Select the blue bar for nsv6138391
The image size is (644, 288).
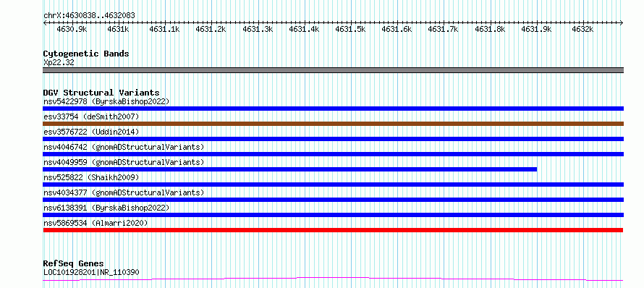point(334,215)
